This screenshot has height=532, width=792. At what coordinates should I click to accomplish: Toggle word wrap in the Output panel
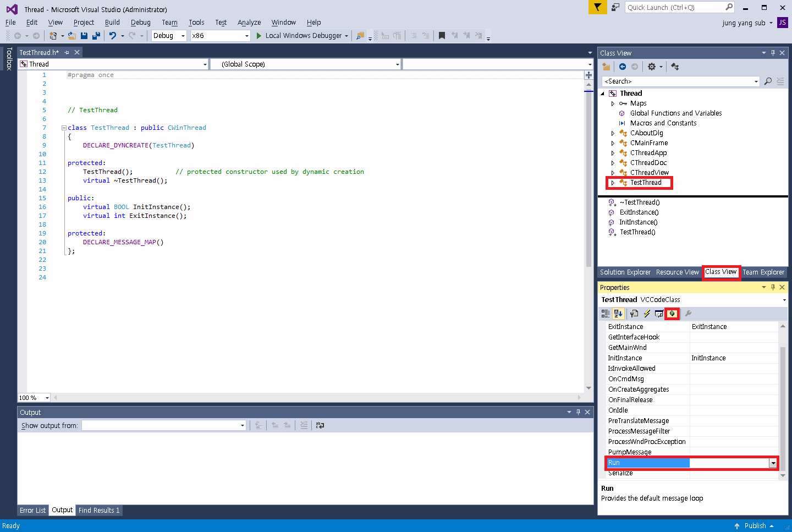(320, 425)
